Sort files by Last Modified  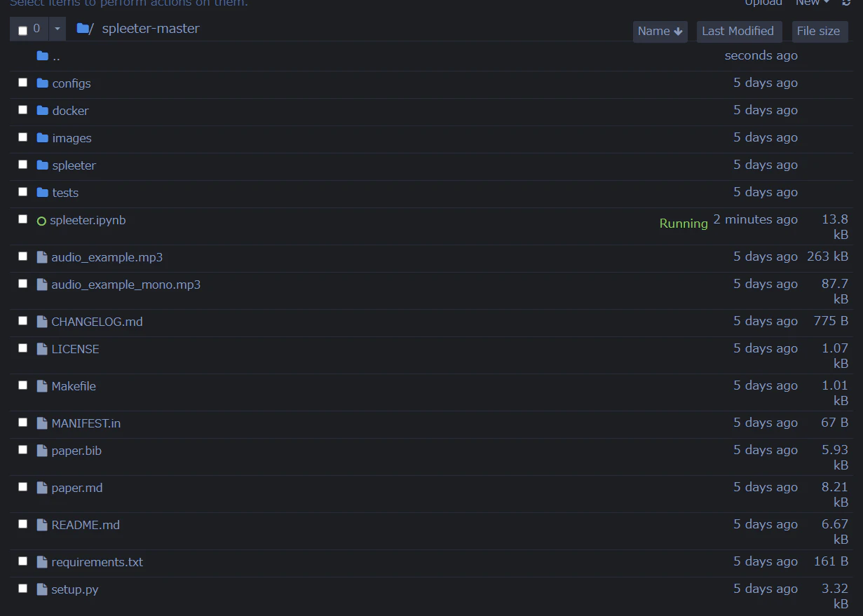(739, 32)
